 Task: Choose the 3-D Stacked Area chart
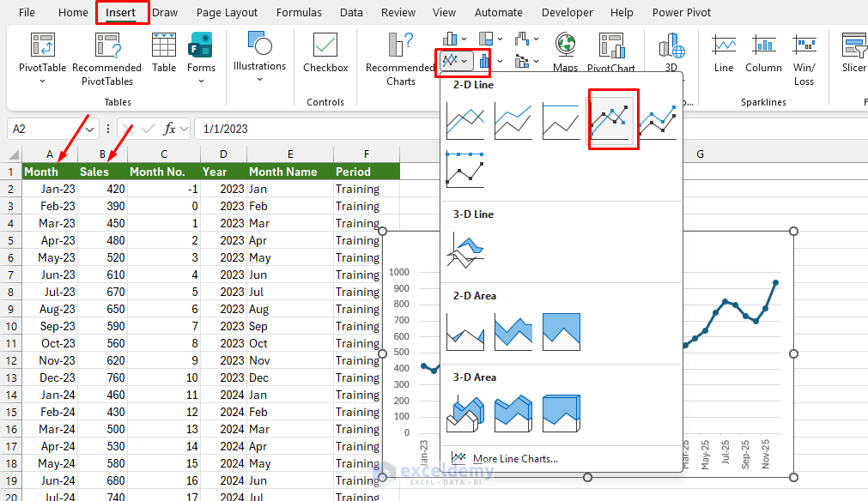tap(513, 413)
